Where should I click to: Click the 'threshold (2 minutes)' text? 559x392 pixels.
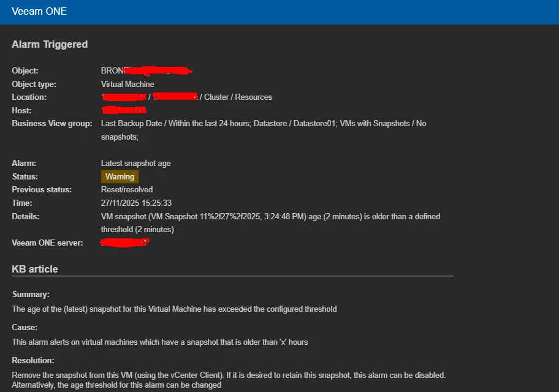coord(137,229)
